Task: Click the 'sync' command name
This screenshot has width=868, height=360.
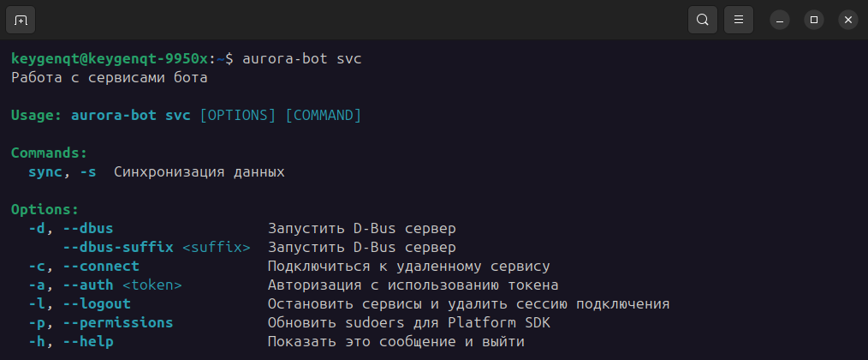Action: (x=45, y=172)
